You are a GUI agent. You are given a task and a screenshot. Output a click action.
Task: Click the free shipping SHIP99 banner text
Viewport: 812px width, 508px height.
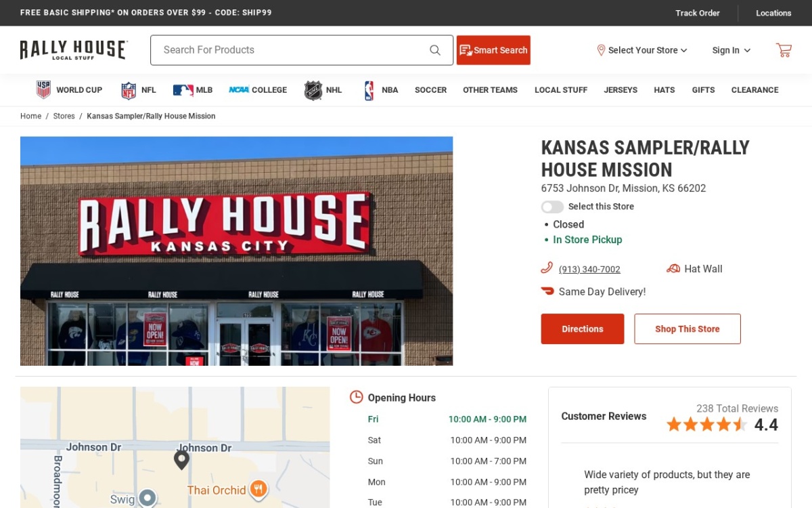pos(145,13)
